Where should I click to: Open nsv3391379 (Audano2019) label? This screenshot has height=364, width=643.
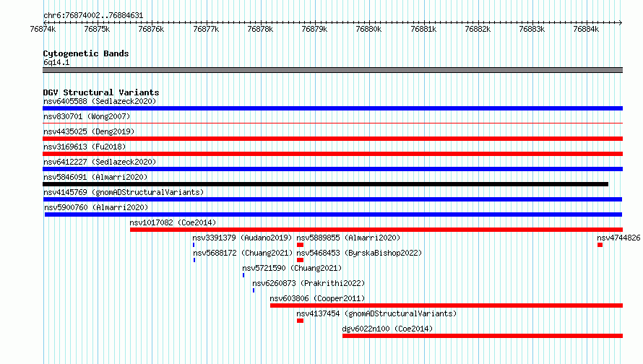(242, 238)
